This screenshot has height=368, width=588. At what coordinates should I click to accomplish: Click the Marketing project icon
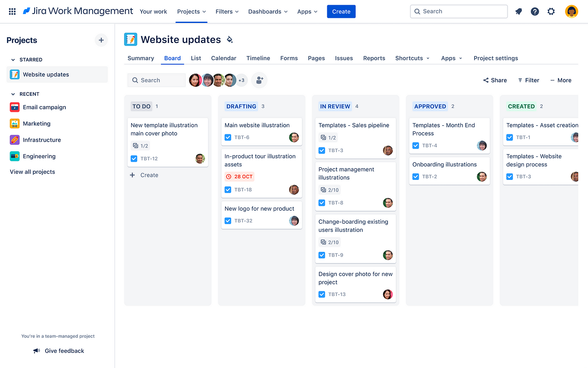point(15,124)
